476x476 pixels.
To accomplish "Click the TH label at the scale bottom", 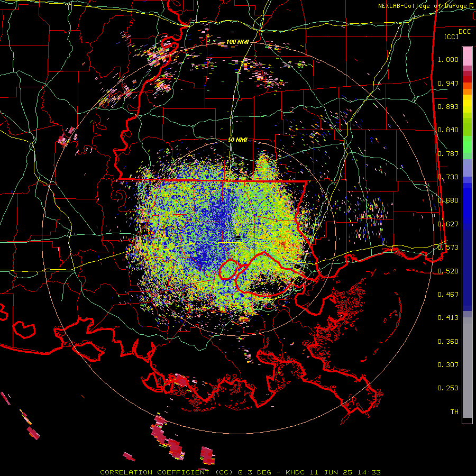I will coord(454,412).
